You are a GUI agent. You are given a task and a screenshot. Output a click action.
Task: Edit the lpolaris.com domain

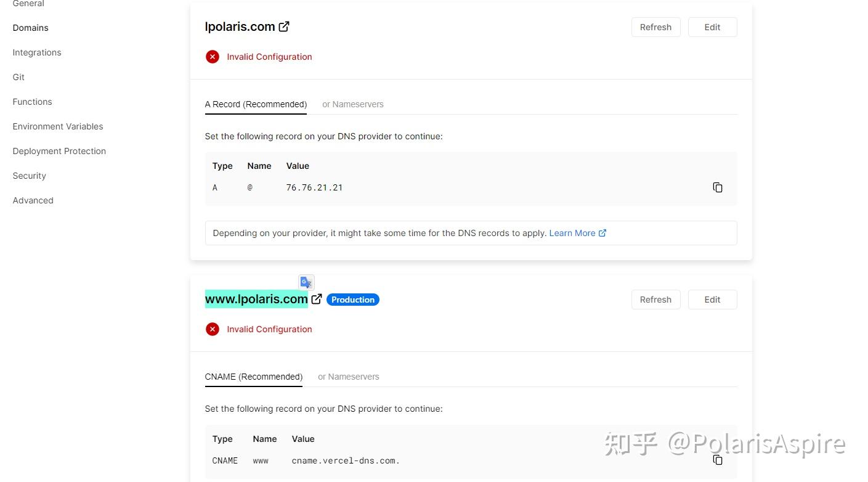pyautogui.click(x=712, y=27)
